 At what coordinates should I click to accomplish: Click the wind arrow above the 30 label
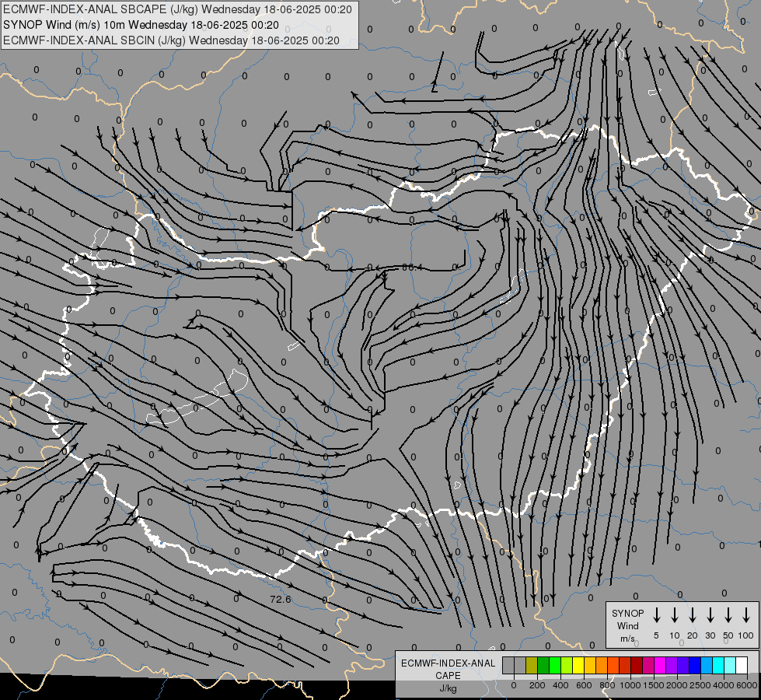click(710, 615)
